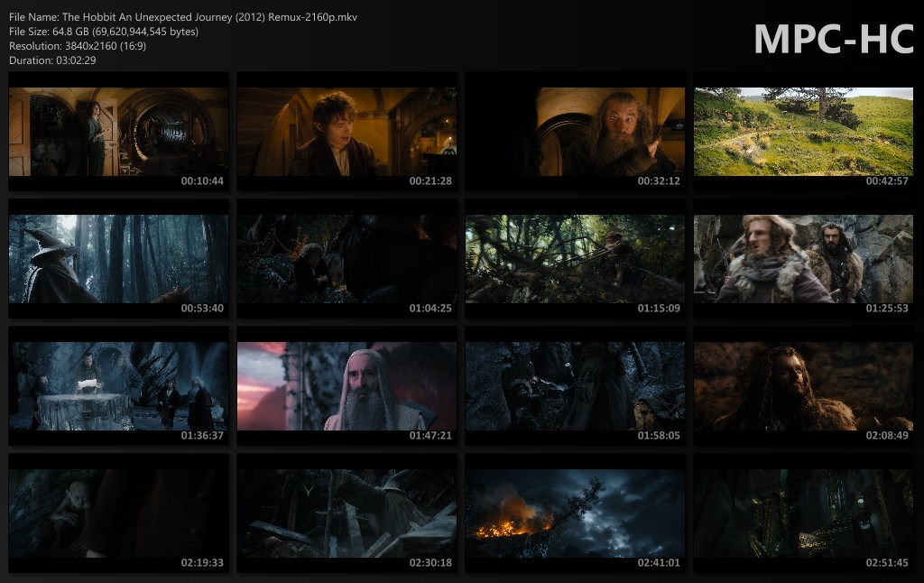Open the thumbnail stamped 01:58:05
This screenshot has width=924, height=583.
(575, 385)
